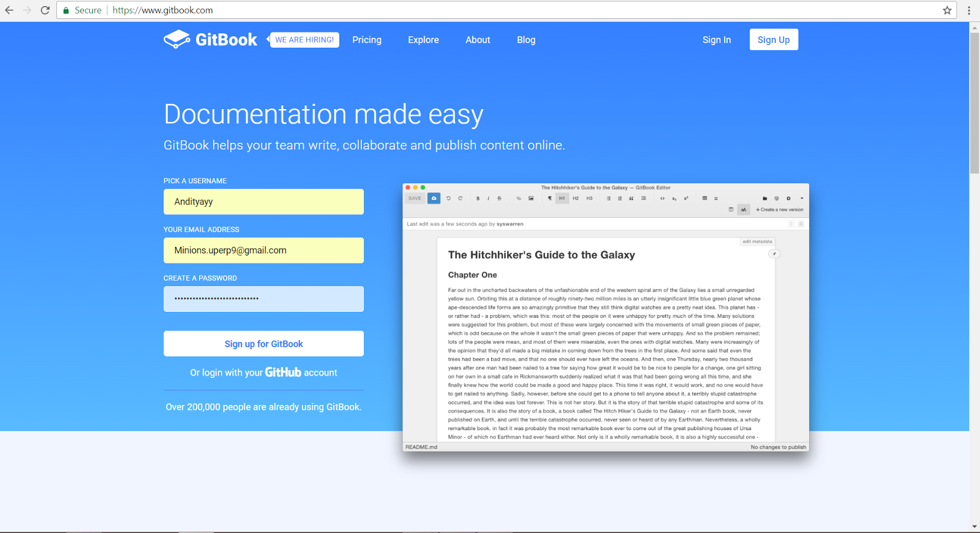Click the numbered list icon
980x533 pixels.
(x=620, y=198)
